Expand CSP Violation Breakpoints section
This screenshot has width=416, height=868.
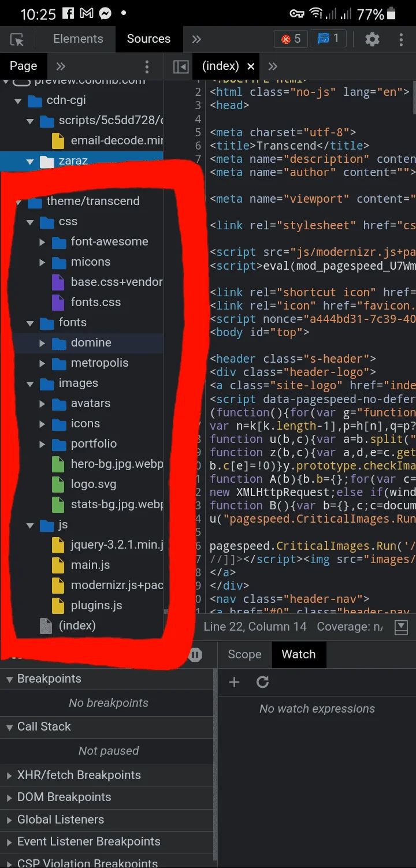(x=107, y=862)
